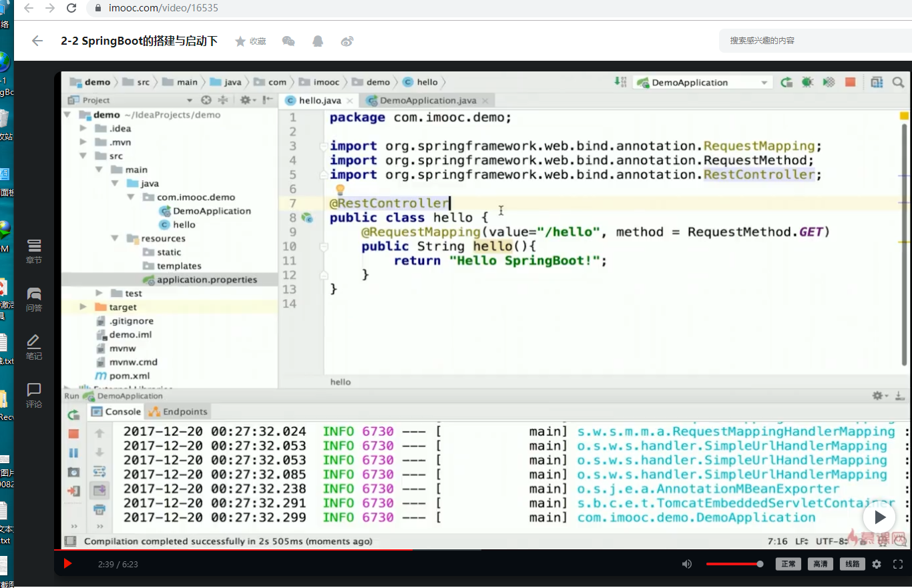The width and height of the screenshot is (912, 588).
Task: Open the Project view dropdown
Action: 190,100
